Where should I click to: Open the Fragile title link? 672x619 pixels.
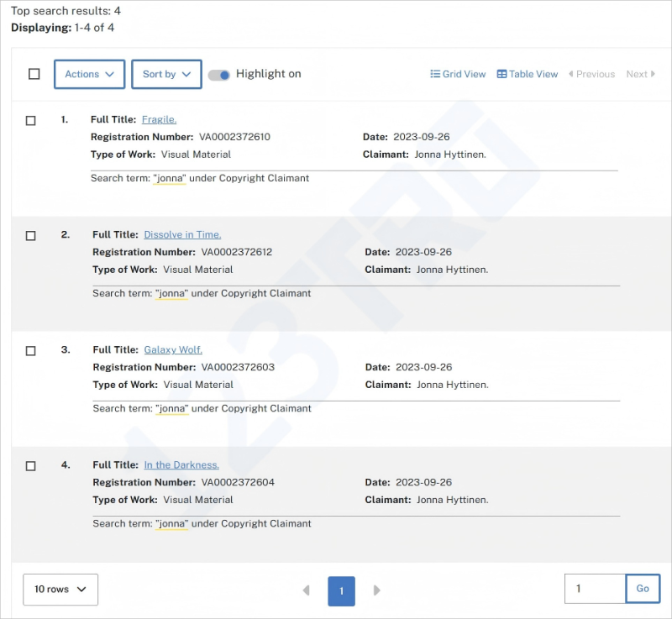pos(159,119)
